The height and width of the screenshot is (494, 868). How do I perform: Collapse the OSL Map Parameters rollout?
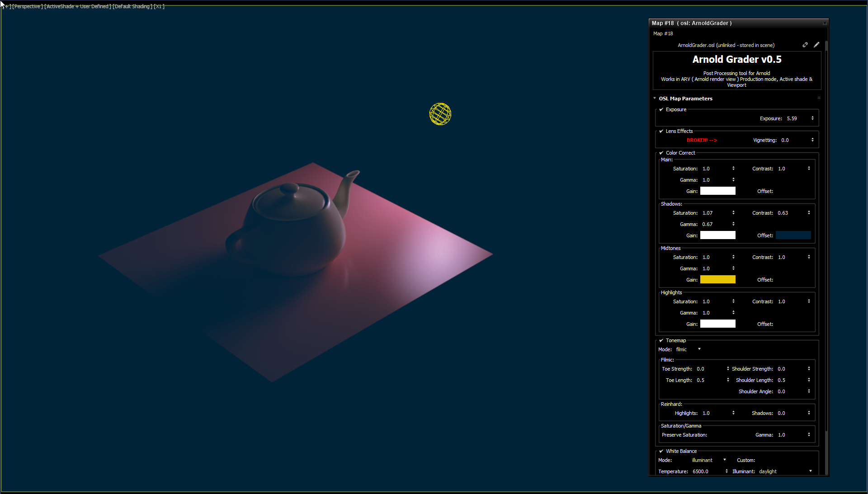point(655,98)
